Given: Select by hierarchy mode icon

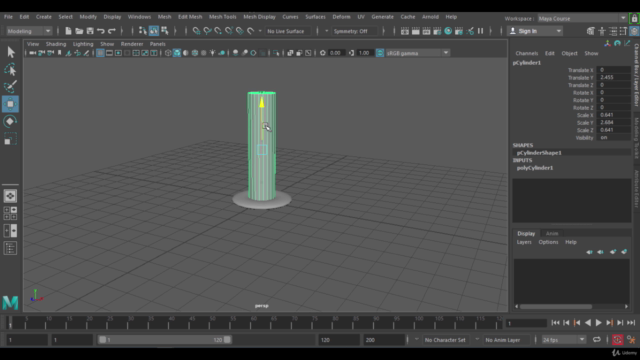Looking at the screenshot, I should coord(142,31).
